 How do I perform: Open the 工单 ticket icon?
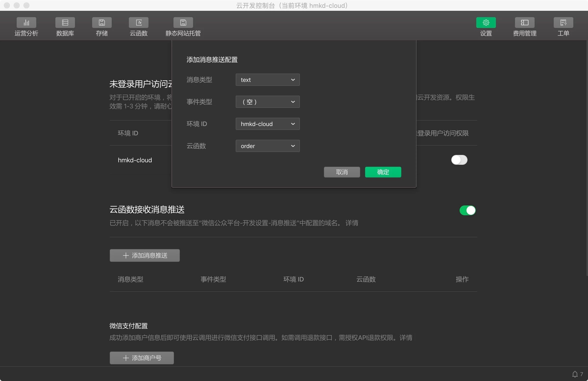click(x=563, y=23)
